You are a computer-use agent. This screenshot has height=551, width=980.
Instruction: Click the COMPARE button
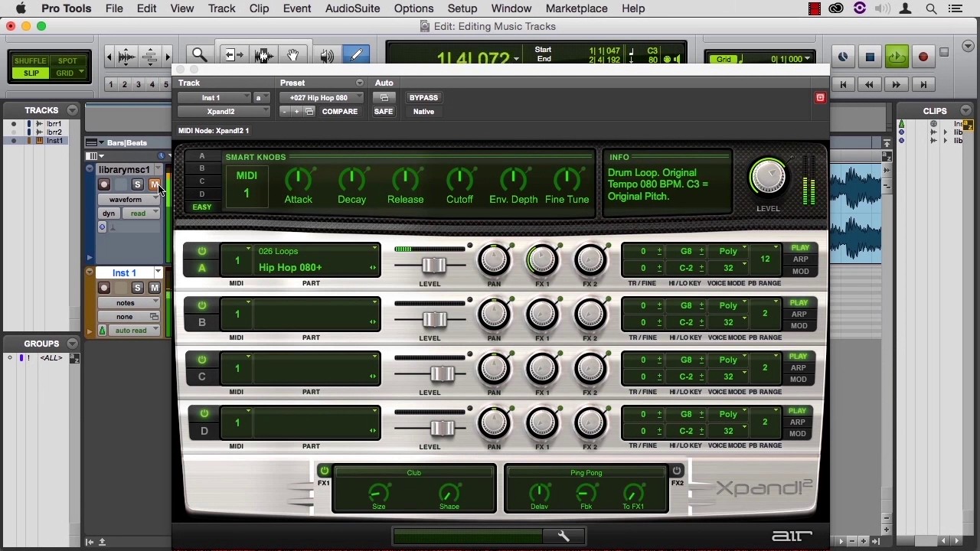pyautogui.click(x=340, y=112)
